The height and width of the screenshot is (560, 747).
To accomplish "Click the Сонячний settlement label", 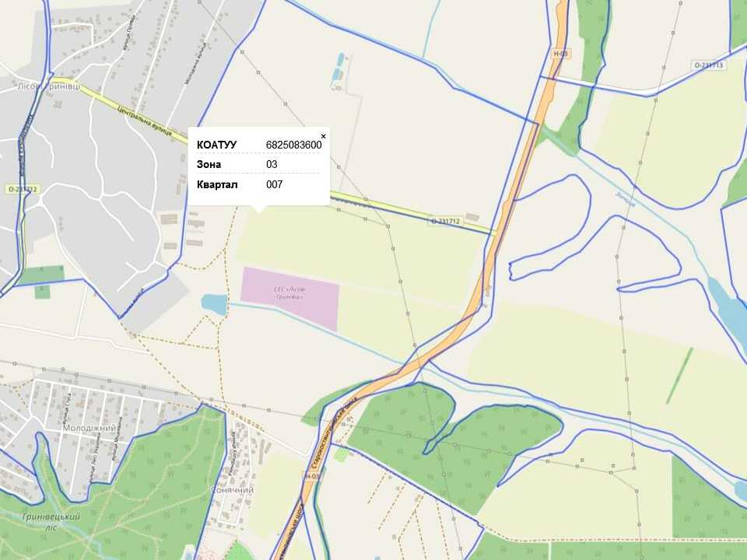I will (x=232, y=490).
